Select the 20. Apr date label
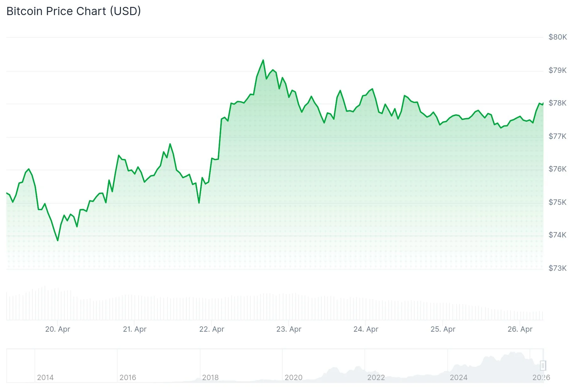 click(57, 329)
